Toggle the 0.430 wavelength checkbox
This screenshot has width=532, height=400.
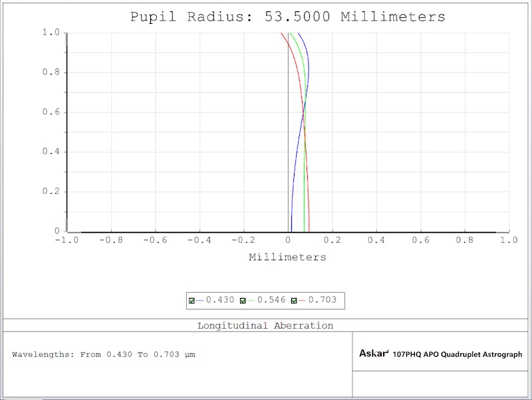192,301
